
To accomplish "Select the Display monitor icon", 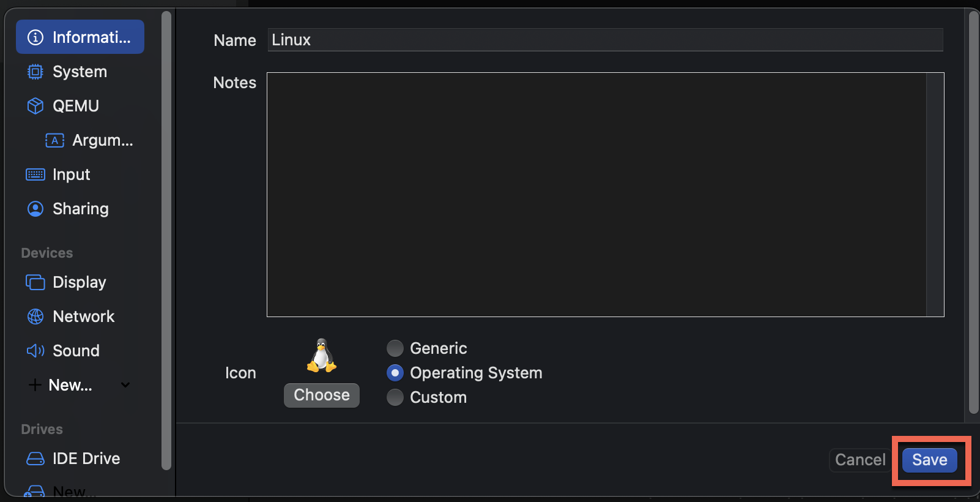I will click(35, 282).
